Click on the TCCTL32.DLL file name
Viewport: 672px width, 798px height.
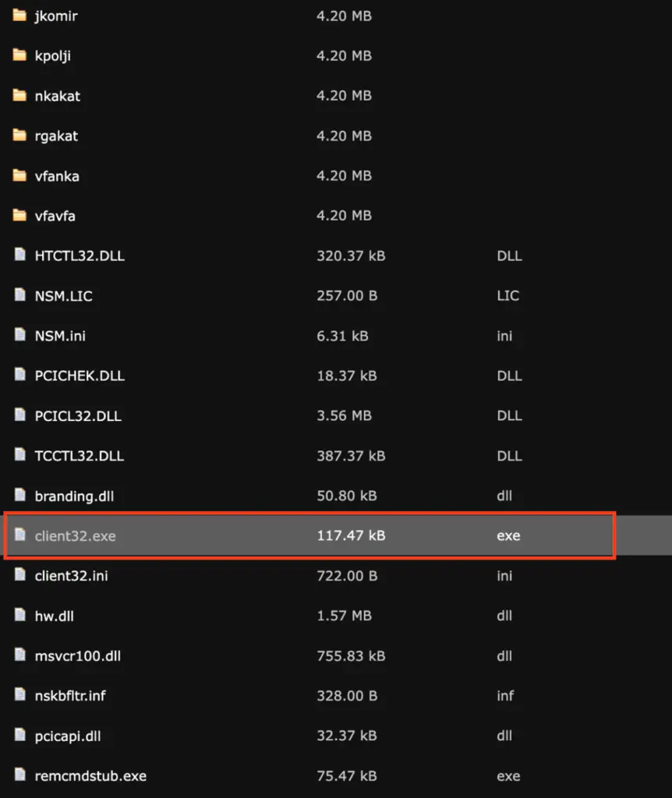[x=80, y=456]
